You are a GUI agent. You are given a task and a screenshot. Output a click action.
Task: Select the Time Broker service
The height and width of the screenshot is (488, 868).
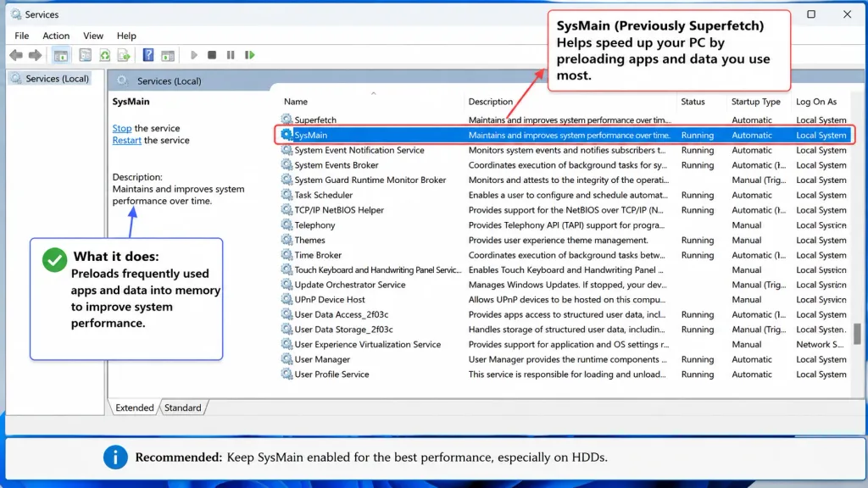tap(318, 254)
